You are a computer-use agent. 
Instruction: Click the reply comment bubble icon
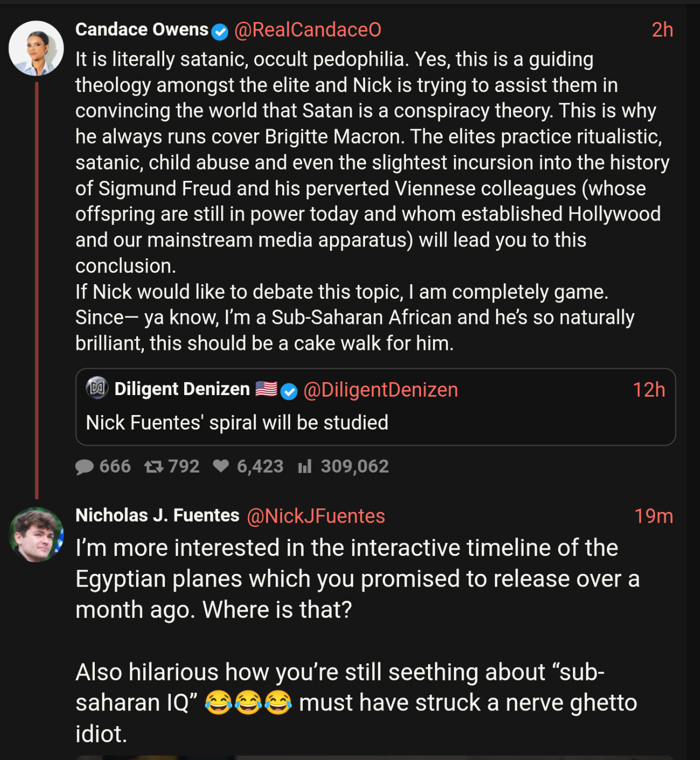point(85,467)
